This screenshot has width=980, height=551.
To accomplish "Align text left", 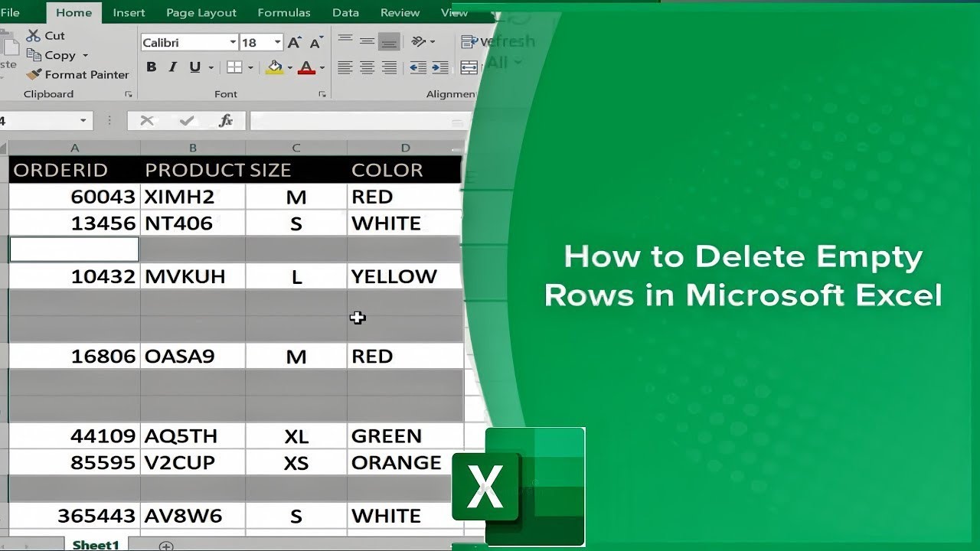I will [x=345, y=67].
